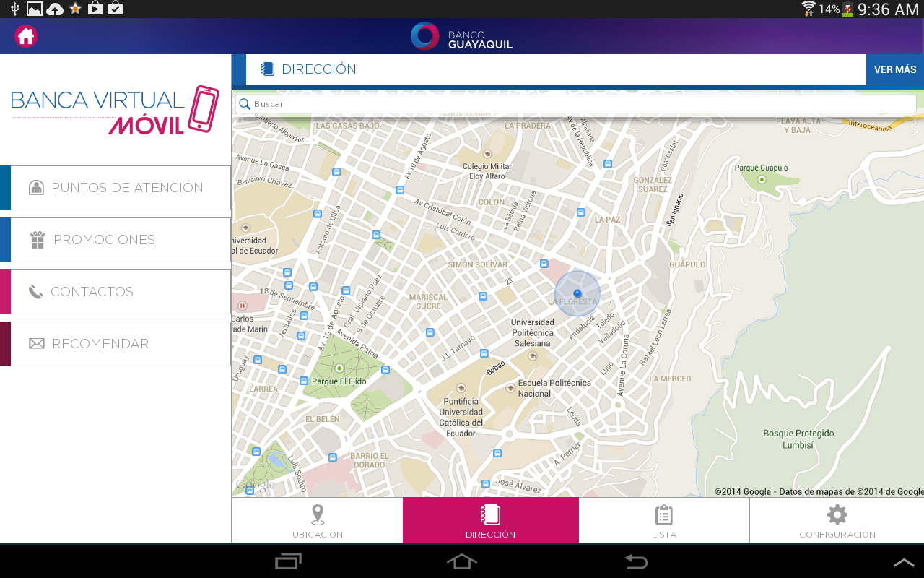Viewport: 924px width, 578px height.
Task: Switch to the Lista tab
Action: 664,521
